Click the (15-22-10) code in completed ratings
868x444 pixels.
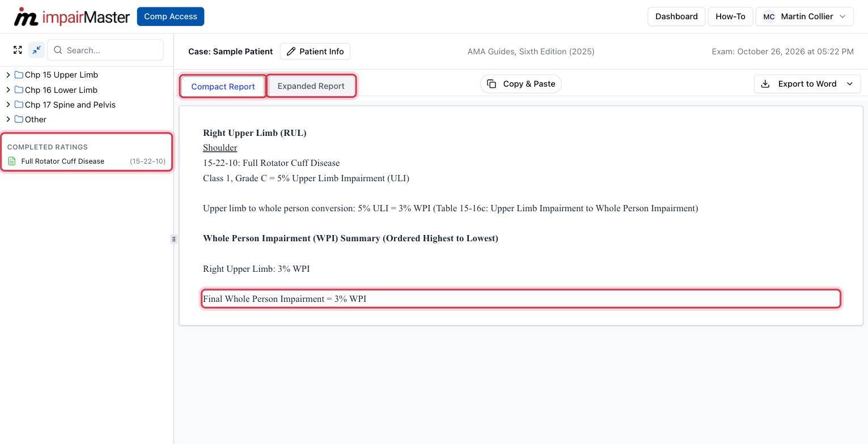pyautogui.click(x=147, y=161)
